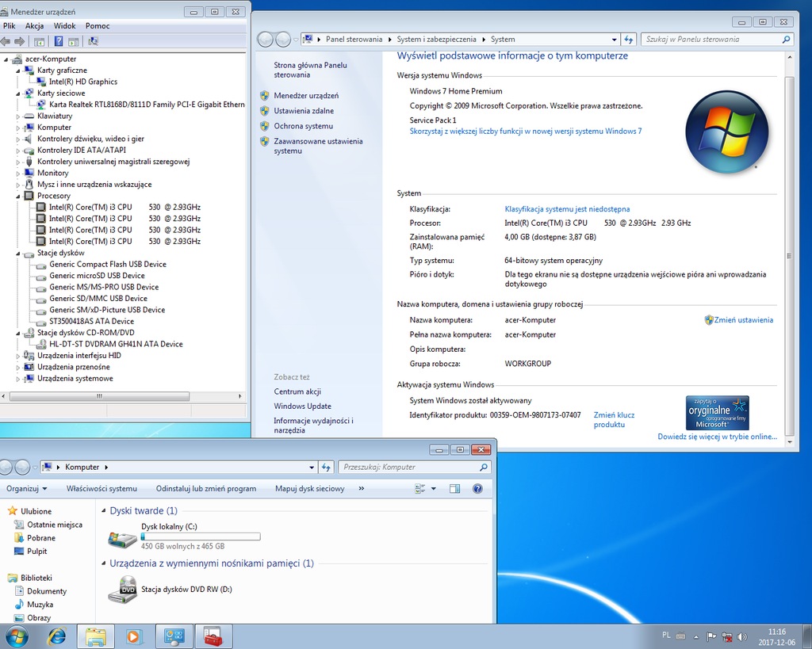Image resolution: width=812 pixels, height=649 pixels.
Task: Click the Explorer help icon
Action: pyautogui.click(x=477, y=489)
